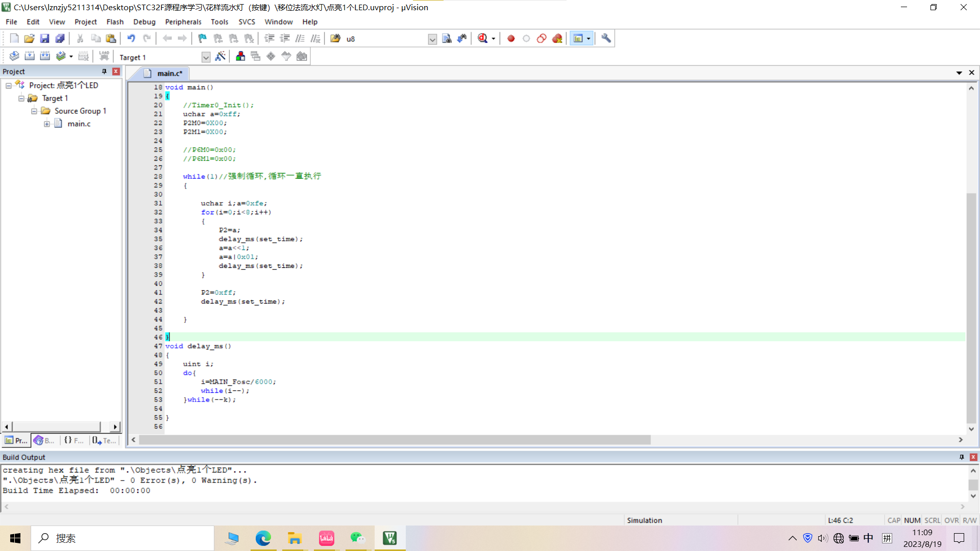The height and width of the screenshot is (551, 980).
Task: Insert a bookmark with the flag icon
Action: click(203, 38)
